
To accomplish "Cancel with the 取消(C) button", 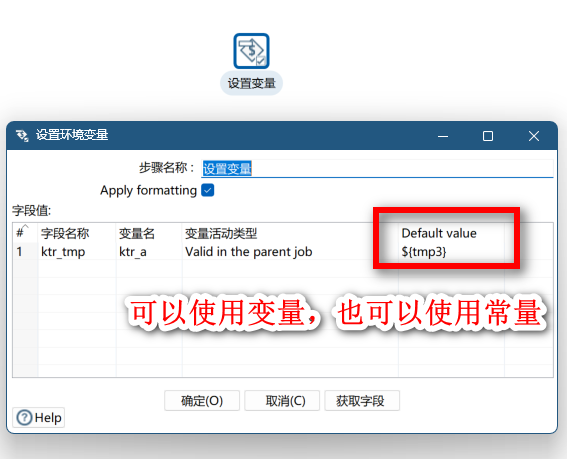I will coord(282,401).
